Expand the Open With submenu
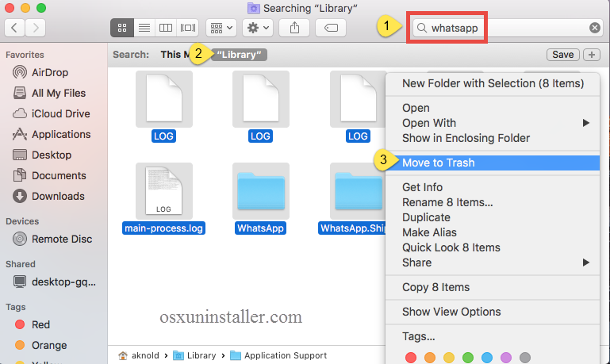The width and height of the screenshot is (610, 364). [493, 123]
